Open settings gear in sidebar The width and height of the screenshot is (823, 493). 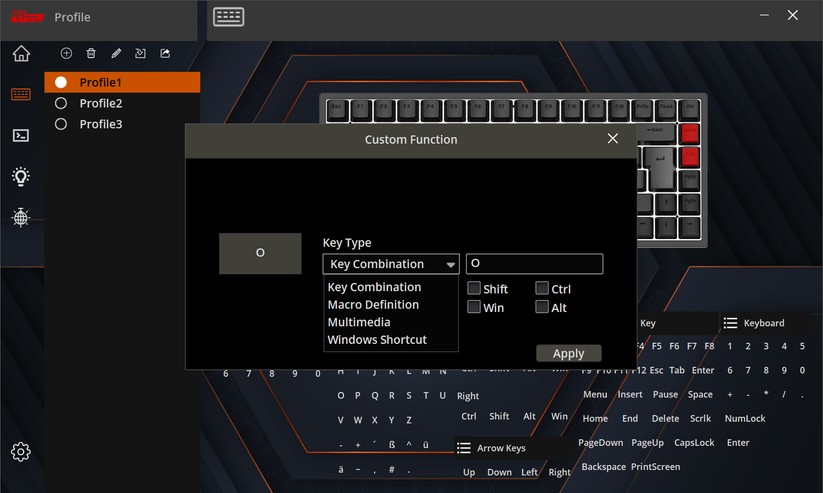tap(21, 452)
